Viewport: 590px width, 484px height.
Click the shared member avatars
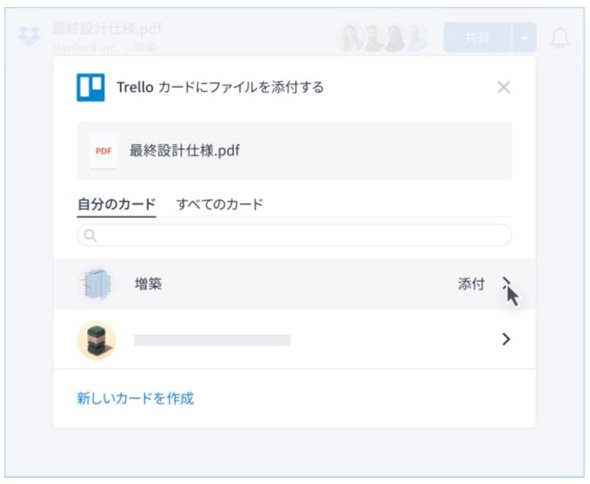tap(384, 38)
